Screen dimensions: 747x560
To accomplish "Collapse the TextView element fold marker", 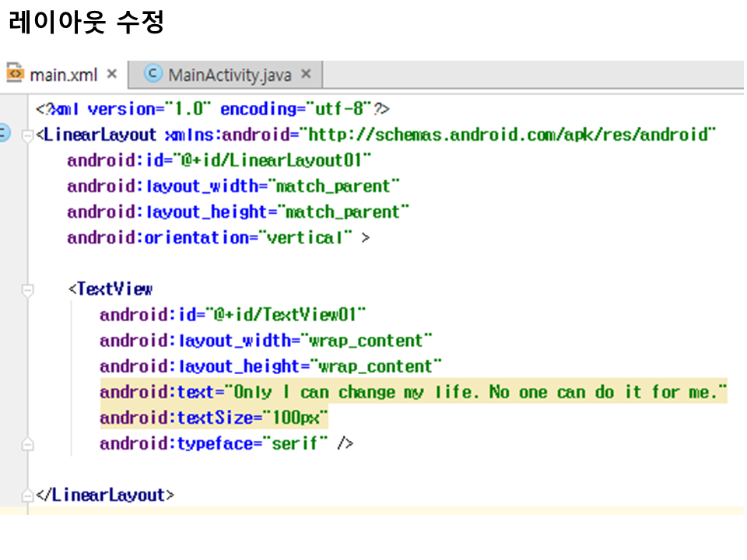I will 28,289.
